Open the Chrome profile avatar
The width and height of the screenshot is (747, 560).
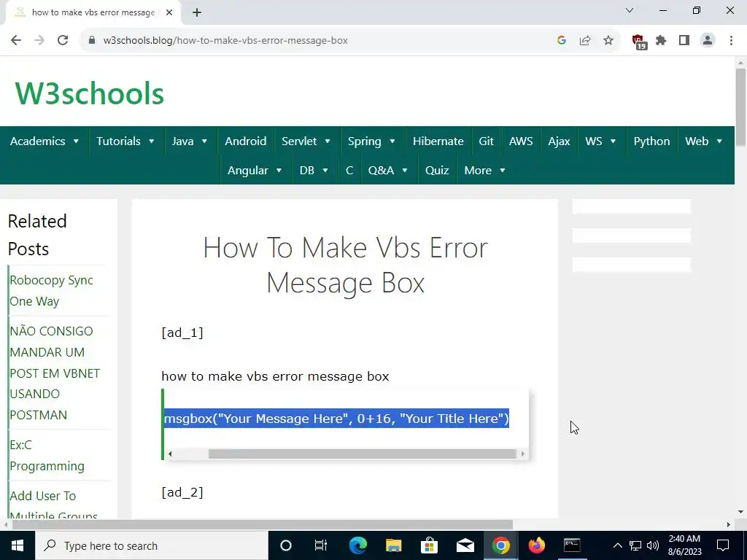point(708,41)
